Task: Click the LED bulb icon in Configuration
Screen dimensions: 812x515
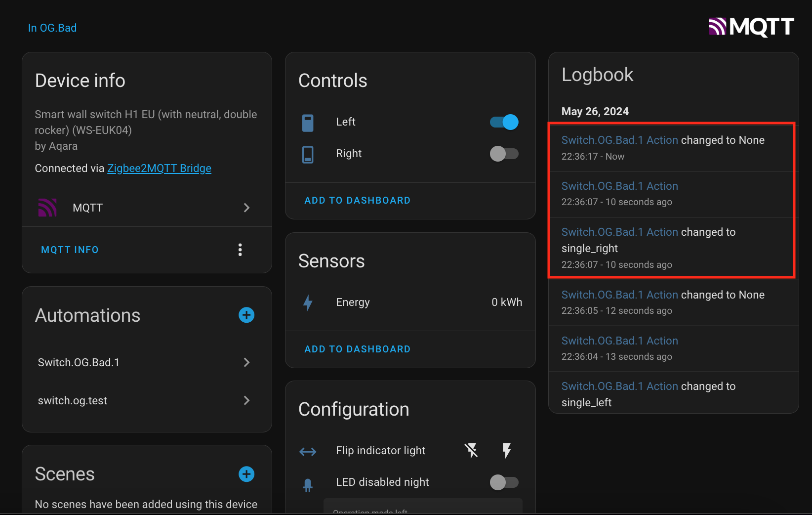Action: point(307,482)
